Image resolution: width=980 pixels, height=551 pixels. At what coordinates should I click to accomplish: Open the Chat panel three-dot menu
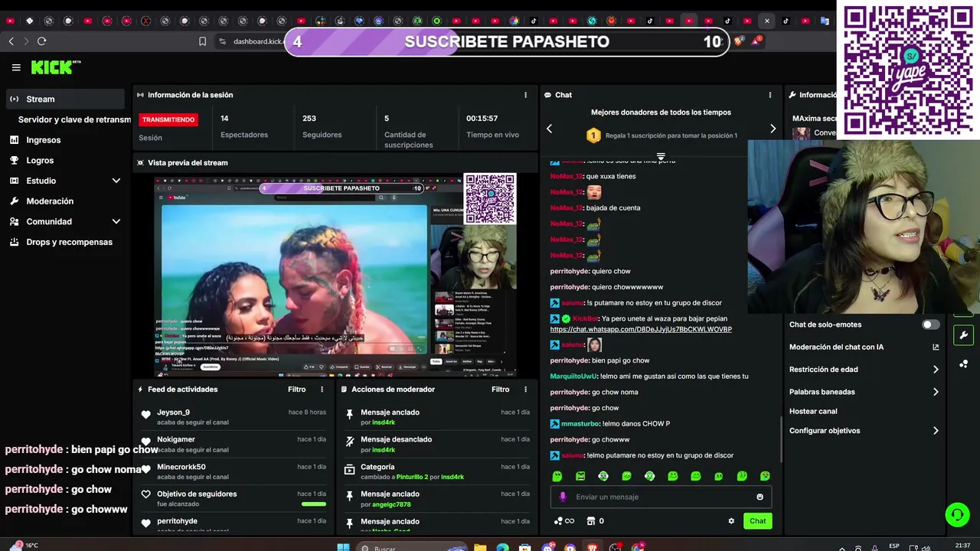[770, 95]
